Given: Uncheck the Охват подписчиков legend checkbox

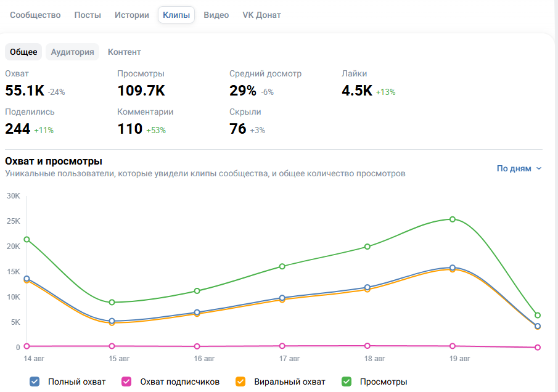Looking at the screenshot, I should click(126, 382).
